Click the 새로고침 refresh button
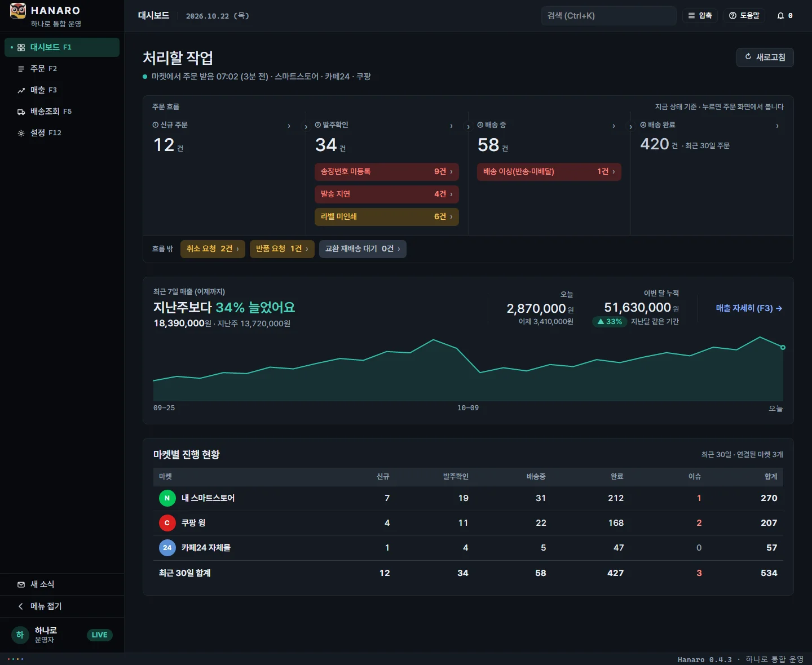The image size is (812, 665). coord(765,57)
